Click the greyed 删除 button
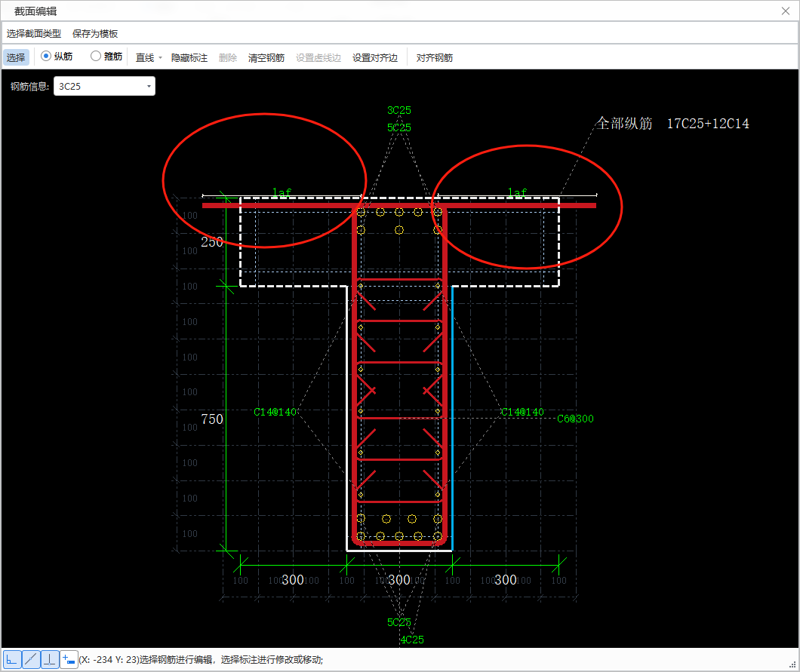The image size is (800, 672). click(228, 57)
